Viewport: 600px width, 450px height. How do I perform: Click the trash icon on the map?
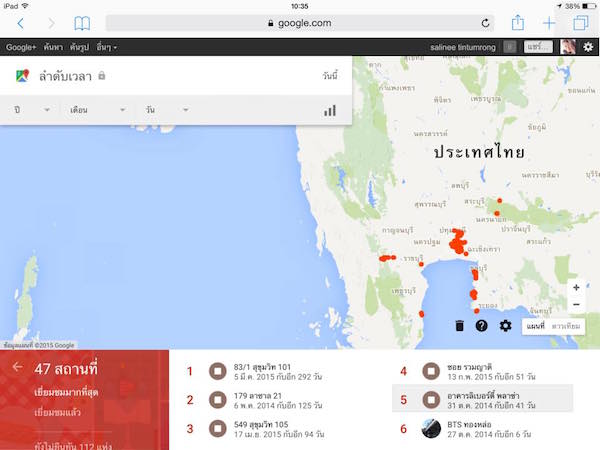(x=459, y=326)
